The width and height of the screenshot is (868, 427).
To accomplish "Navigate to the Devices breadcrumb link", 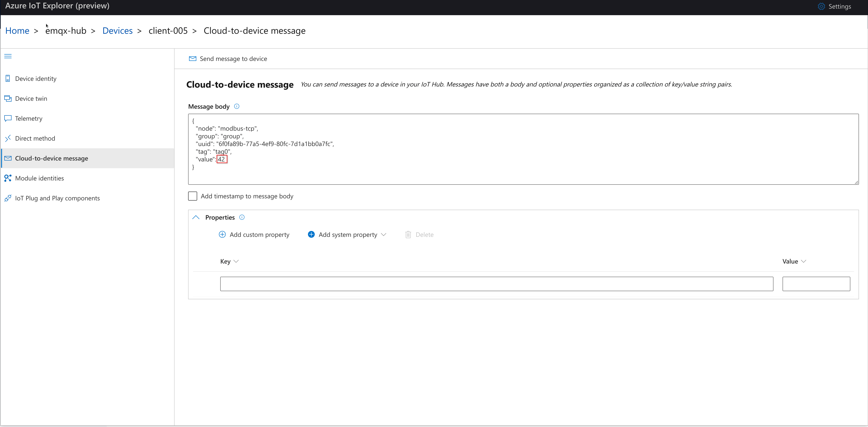I will click(x=117, y=30).
